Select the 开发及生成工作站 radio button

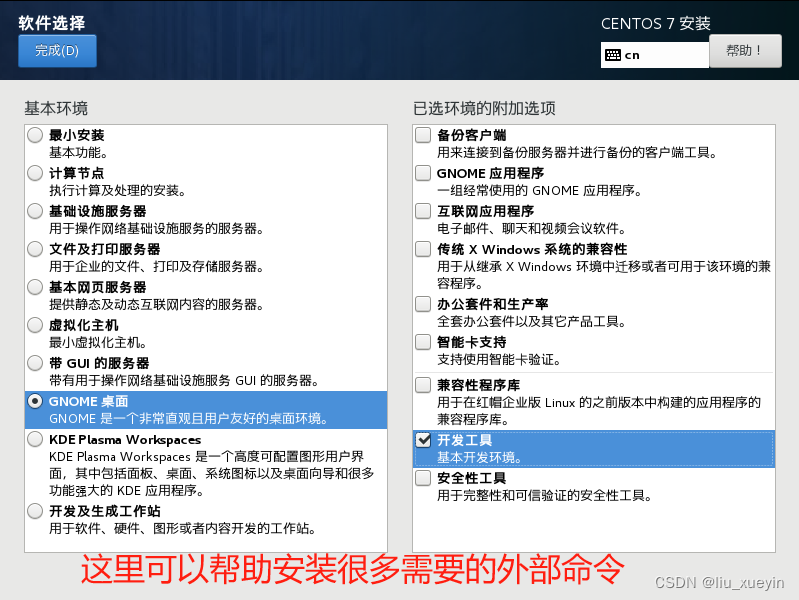(x=35, y=511)
